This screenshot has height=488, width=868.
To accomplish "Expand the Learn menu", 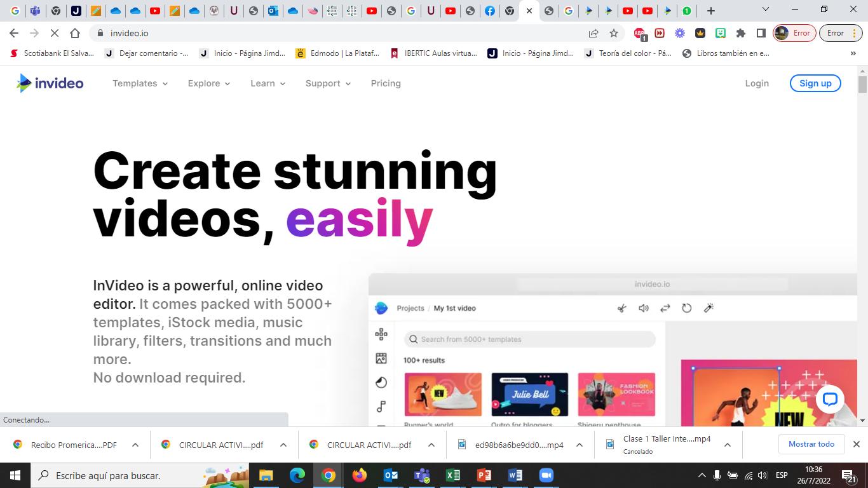I will click(x=268, y=83).
